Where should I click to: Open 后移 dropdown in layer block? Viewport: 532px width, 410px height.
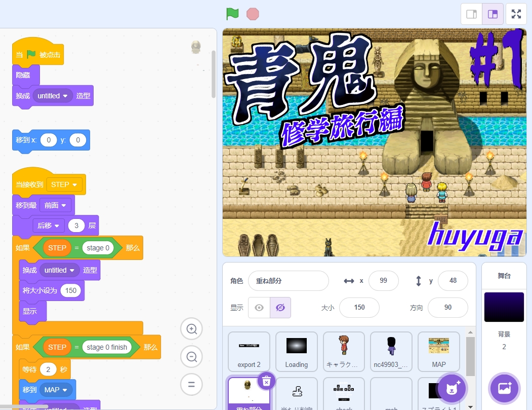click(x=48, y=226)
